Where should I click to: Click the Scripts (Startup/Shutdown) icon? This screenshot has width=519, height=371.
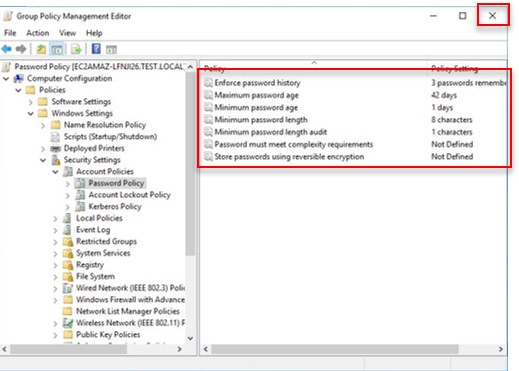point(55,137)
